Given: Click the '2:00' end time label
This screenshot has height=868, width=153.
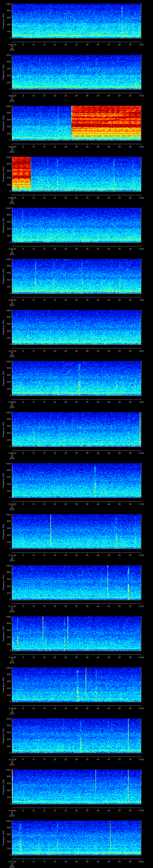Looking at the screenshot, I should click(141, 44).
